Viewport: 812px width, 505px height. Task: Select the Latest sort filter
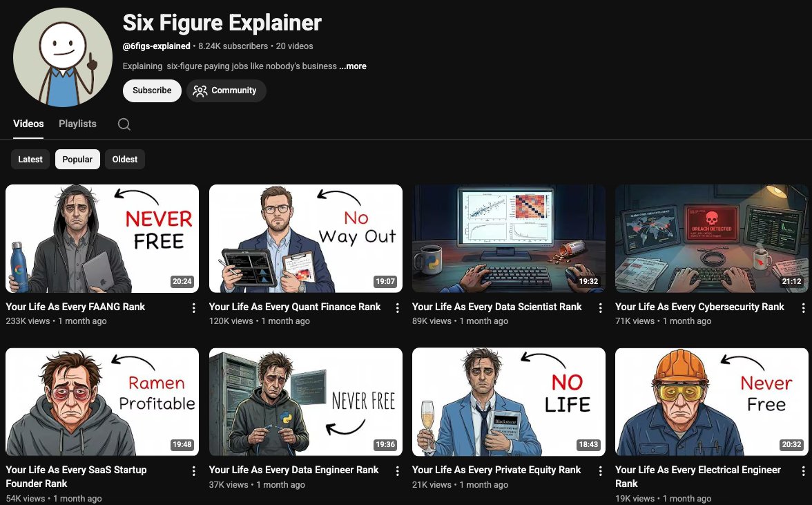point(30,159)
